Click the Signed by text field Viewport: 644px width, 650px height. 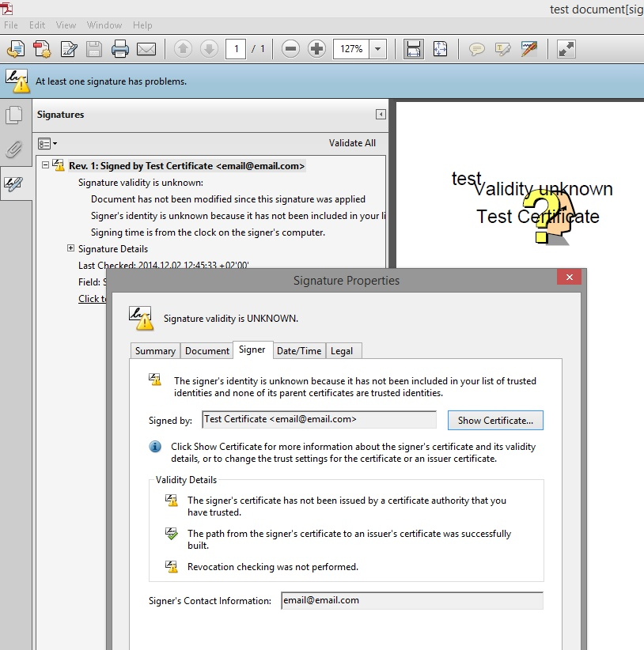click(320, 420)
